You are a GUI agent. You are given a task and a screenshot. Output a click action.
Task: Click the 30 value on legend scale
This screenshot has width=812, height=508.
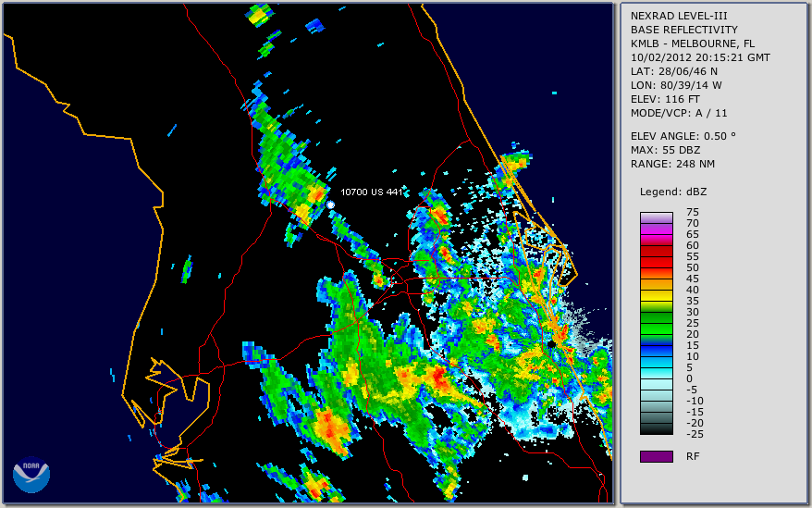693,312
